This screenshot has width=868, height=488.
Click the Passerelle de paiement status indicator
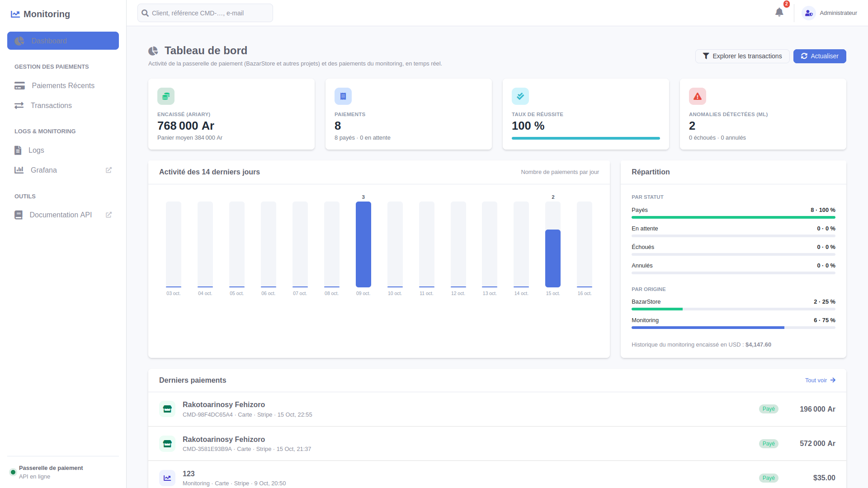(13, 472)
